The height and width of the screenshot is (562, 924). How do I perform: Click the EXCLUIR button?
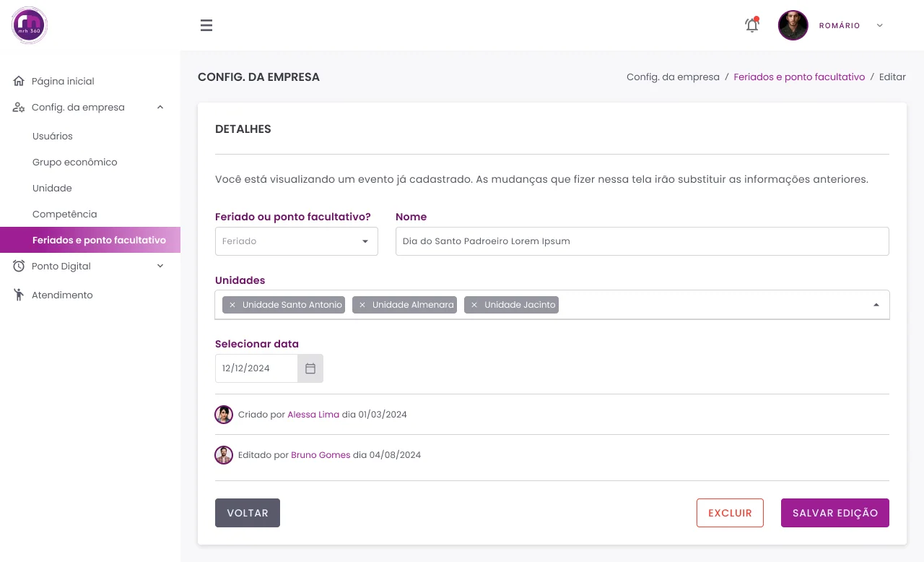(x=730, y=513)
